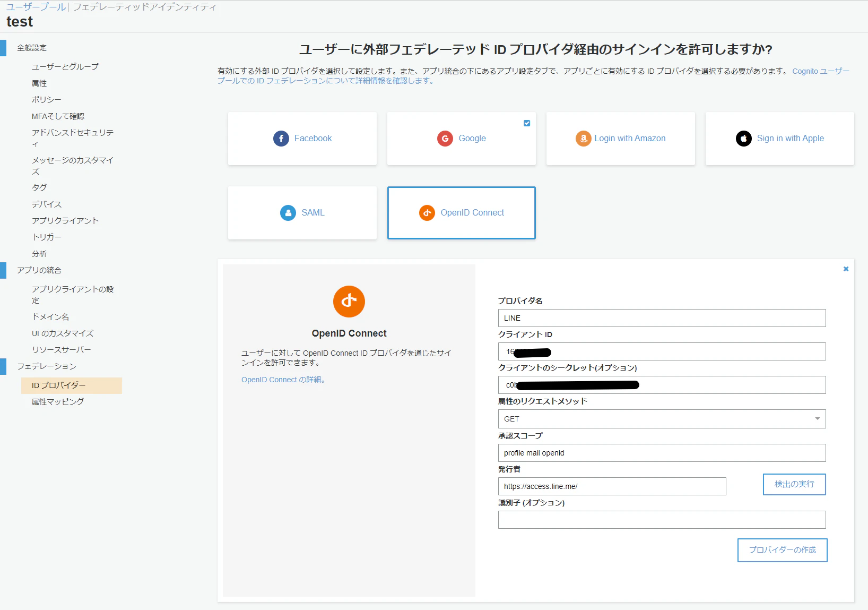
Task: Open MFAそして確認 settings
Action: (58, 116)
